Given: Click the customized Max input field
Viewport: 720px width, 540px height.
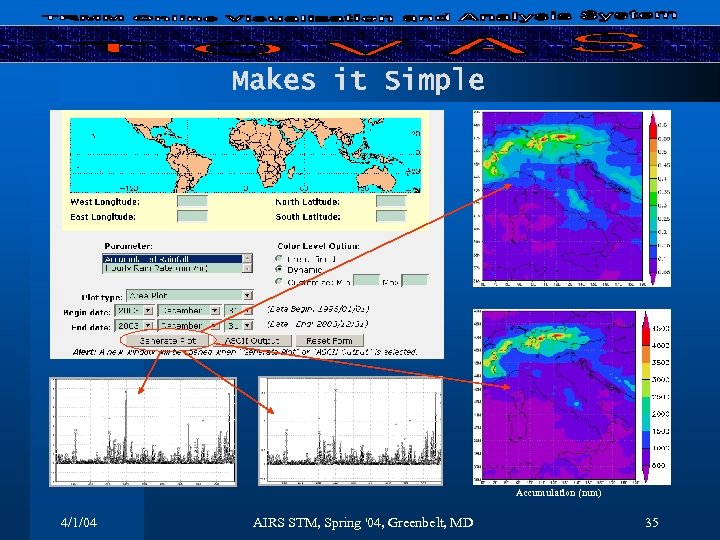Looking at the screenshot, I should [415, 281].
